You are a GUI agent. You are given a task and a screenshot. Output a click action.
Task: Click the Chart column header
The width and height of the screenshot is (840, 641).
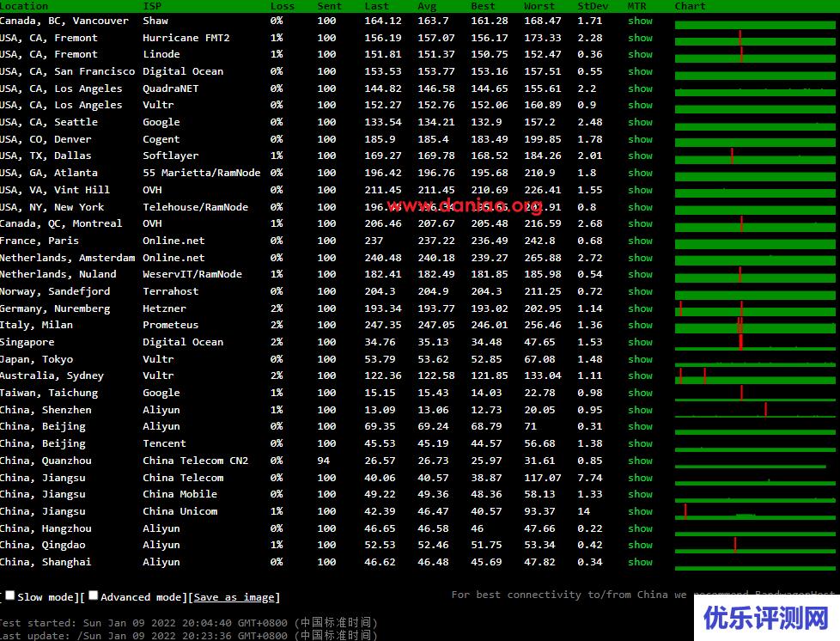pyautogui.click(x=690, y=6)
